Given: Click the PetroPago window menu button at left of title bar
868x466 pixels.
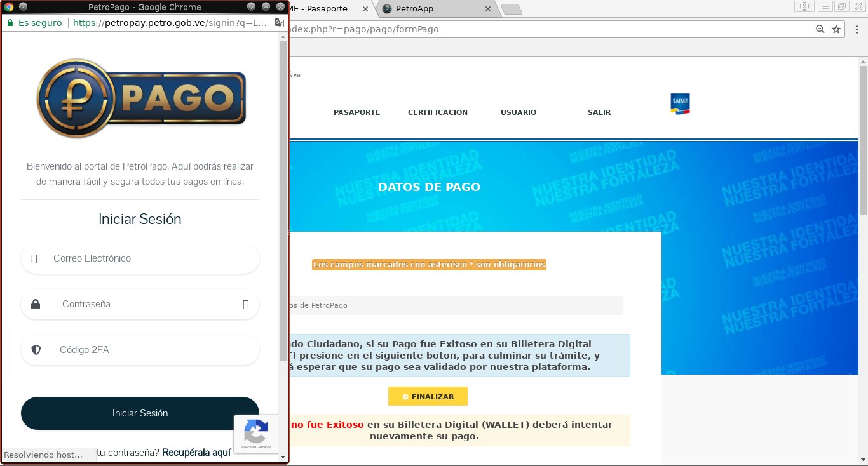Looking at the screenshot, I should pos(23,7).
